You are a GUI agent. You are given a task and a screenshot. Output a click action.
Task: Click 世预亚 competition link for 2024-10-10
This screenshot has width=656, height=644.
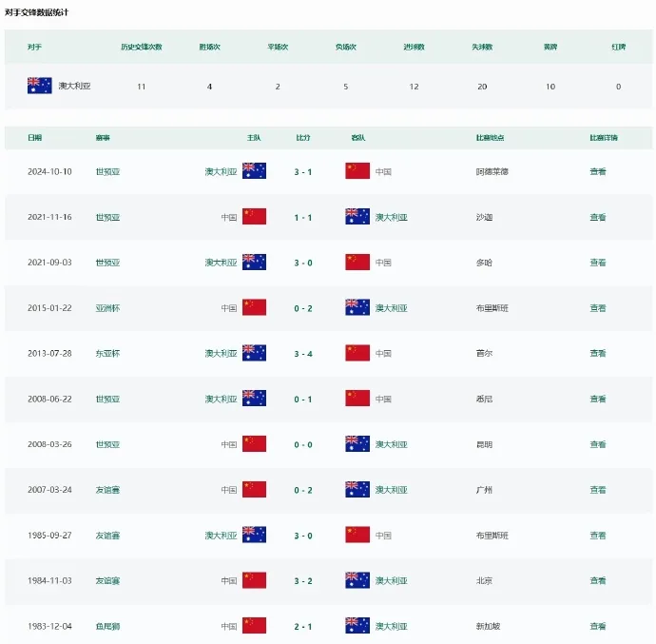coord(108,171)
